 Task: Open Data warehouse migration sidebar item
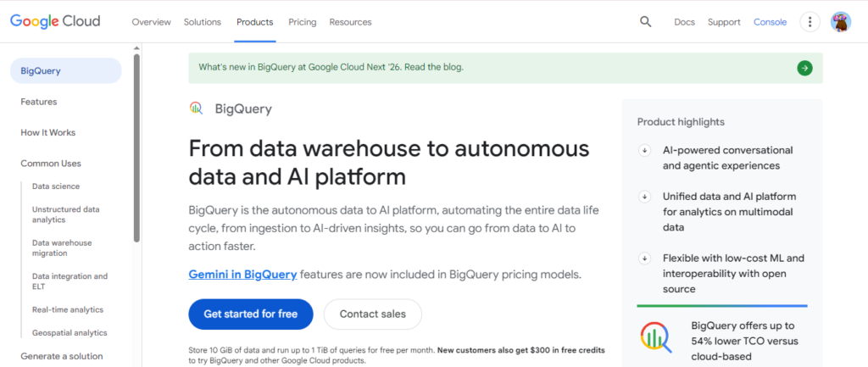[62, 248]
